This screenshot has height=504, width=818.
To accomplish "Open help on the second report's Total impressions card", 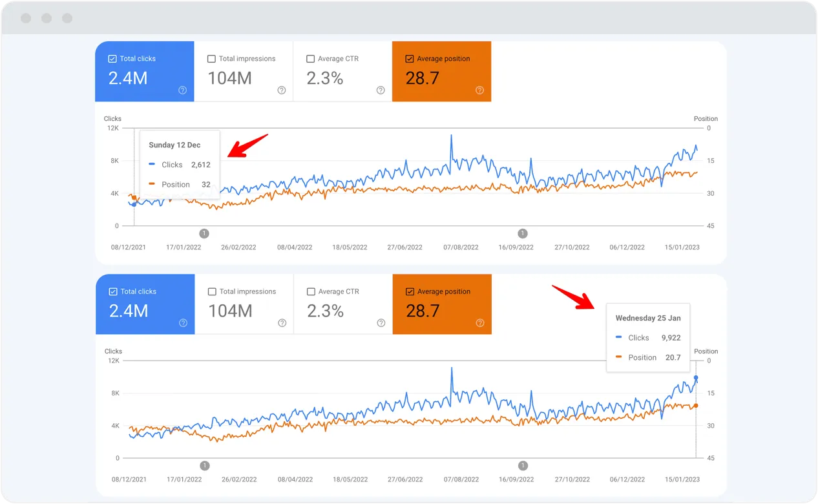I will pos(281,323).
